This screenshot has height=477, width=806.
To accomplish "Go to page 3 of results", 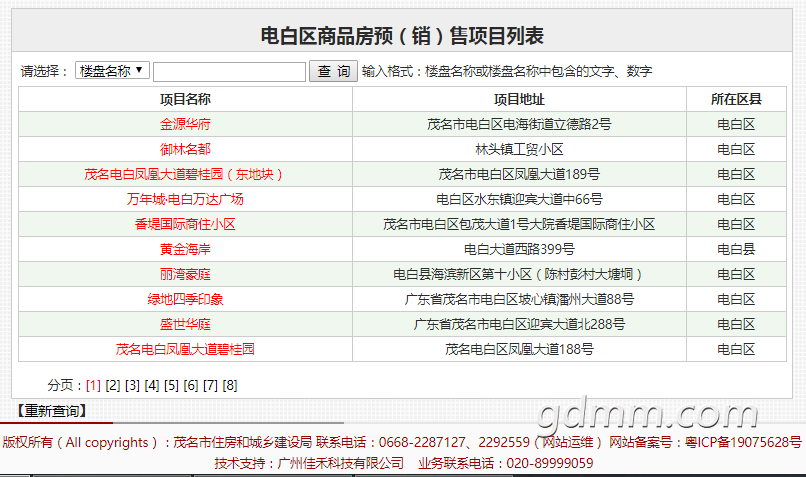I will [x=132, y=386].
